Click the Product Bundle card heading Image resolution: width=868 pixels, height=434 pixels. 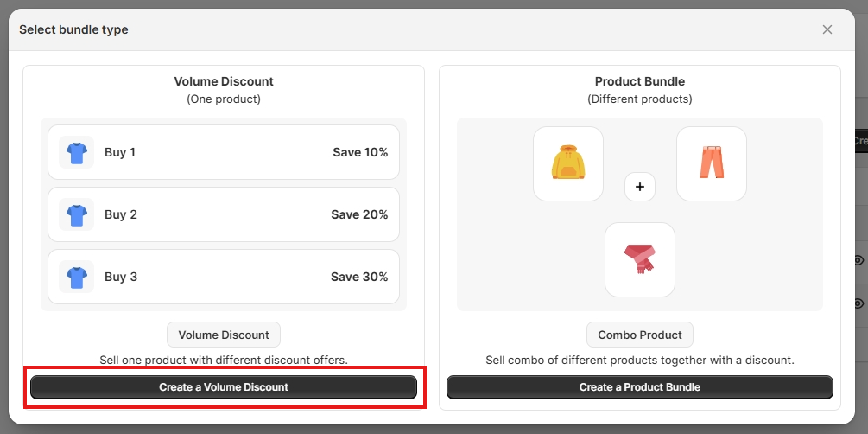tap(640, 81)
